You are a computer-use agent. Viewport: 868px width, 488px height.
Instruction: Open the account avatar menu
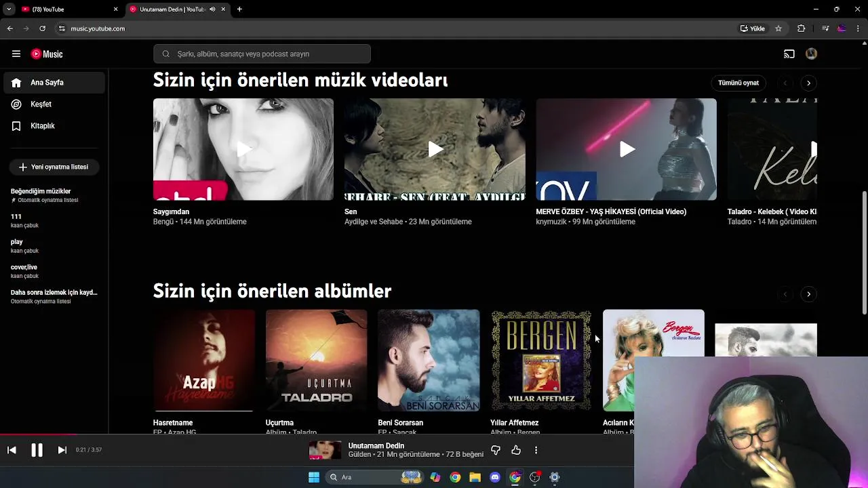[811, 54]
